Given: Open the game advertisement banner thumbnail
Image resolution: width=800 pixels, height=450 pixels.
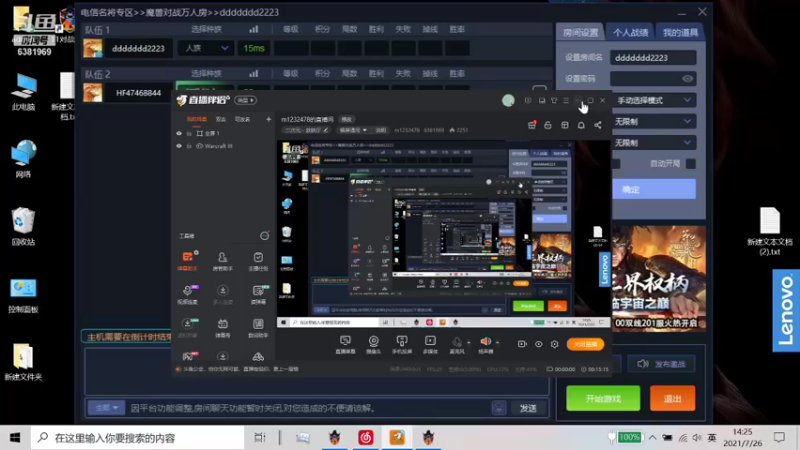Looking at the screenshot, I should [659, 279].
